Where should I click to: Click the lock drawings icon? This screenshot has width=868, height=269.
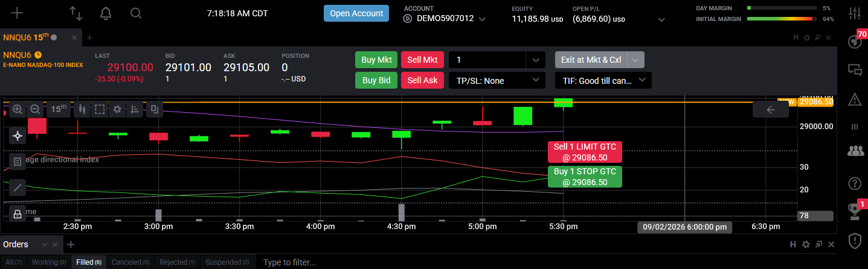coord(18,213)
